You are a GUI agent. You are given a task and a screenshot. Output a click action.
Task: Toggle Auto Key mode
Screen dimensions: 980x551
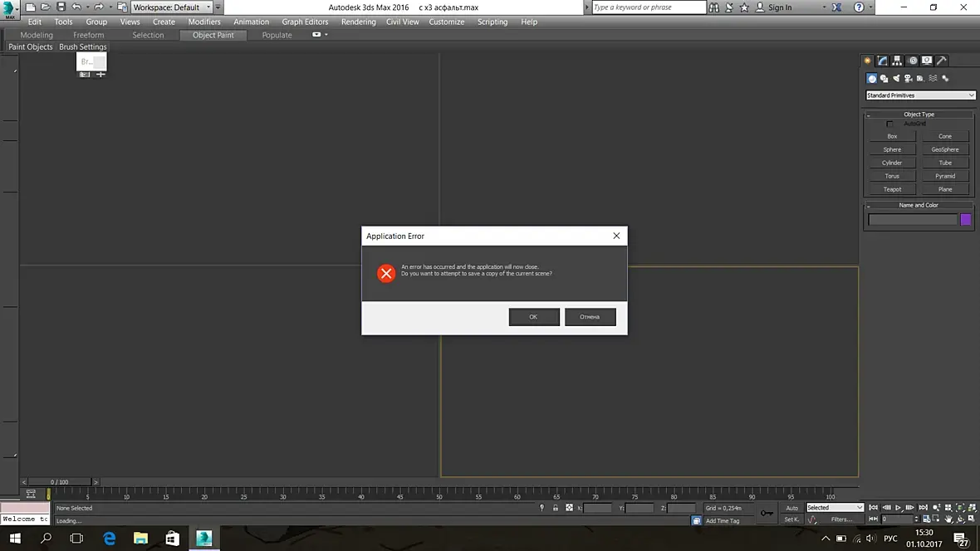pos(791,508)
